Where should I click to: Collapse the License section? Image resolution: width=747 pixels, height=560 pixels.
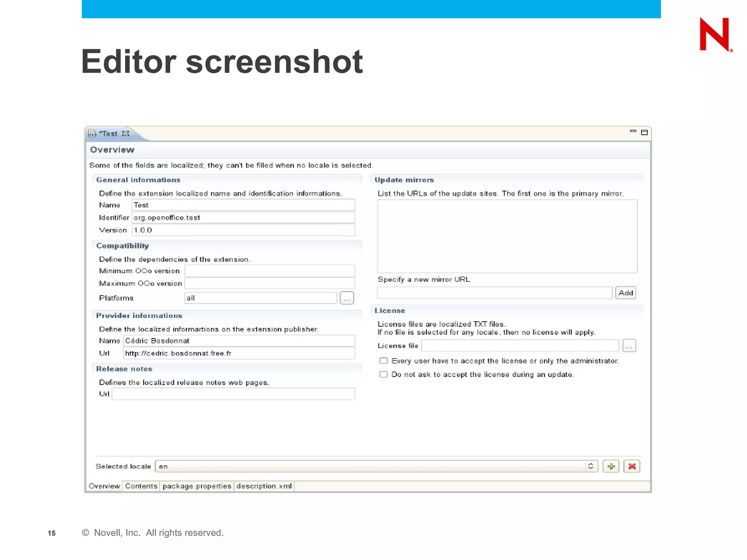click(390, 311)
